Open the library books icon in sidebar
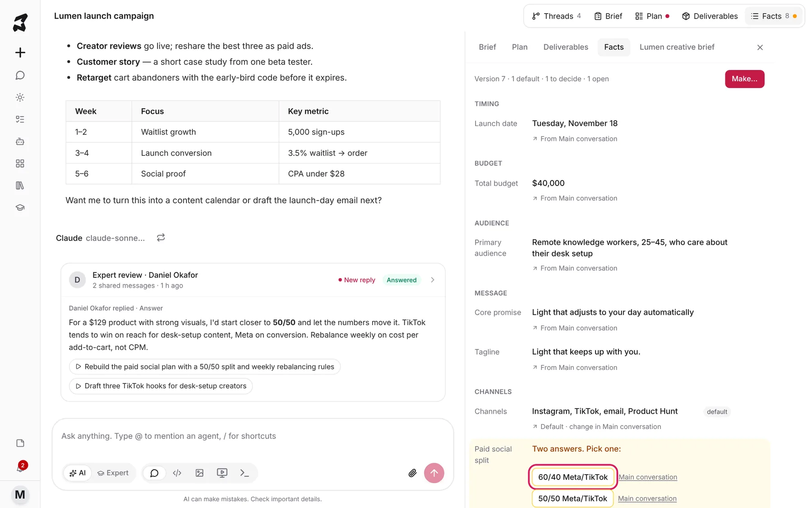Image resolution: width=812 pixels, height=508 pixels. point(20,186)
